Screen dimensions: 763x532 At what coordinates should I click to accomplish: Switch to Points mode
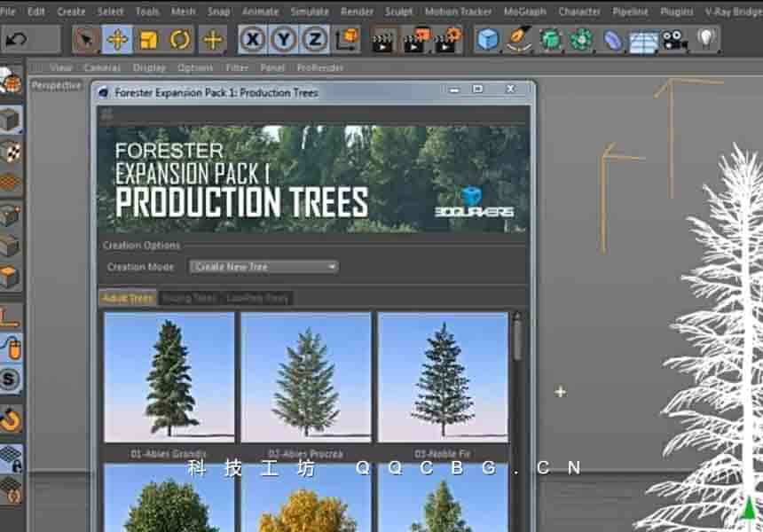click(x=11, y=215)
